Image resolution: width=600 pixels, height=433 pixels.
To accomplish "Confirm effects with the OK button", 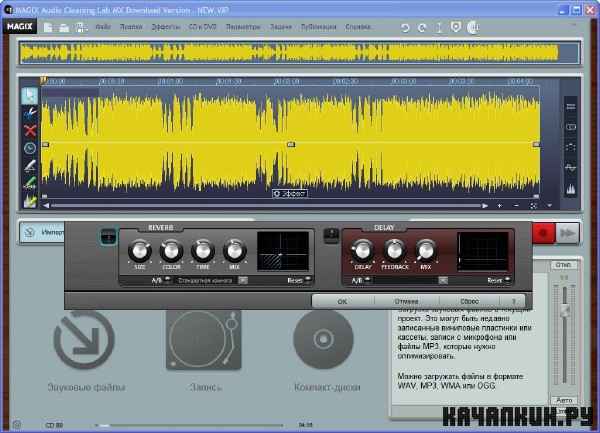I will pyautogui.click(x=342, y=301).
